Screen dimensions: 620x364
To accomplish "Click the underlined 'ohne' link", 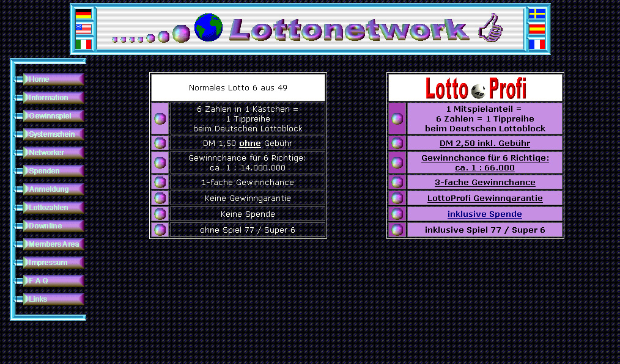I will 250,144.
